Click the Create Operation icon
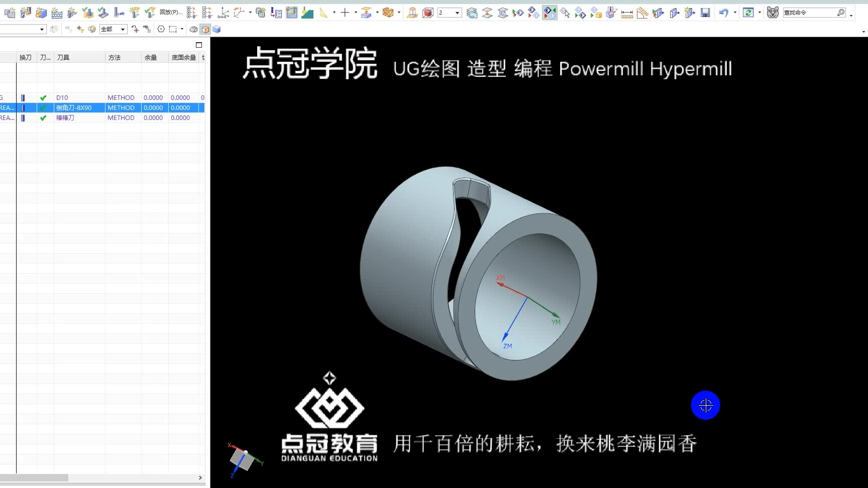 (x=72, y=13)
